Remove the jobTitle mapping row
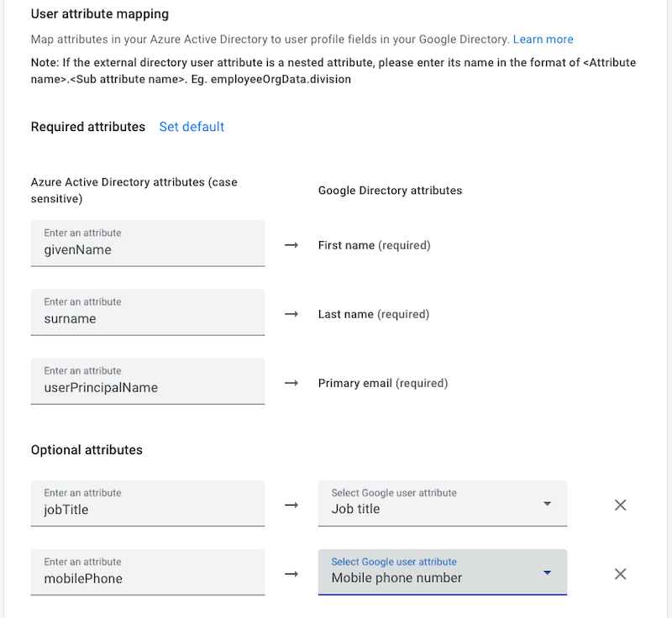This screenshot has height=618, width=672. click(x=621, y=505)
